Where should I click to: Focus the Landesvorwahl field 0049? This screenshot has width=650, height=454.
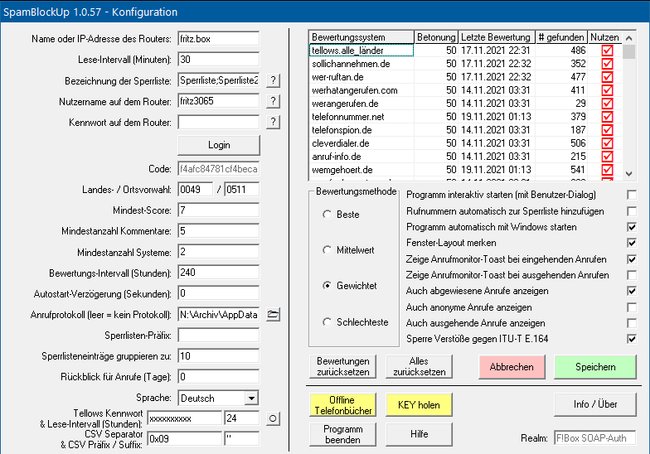pos(195,189)
